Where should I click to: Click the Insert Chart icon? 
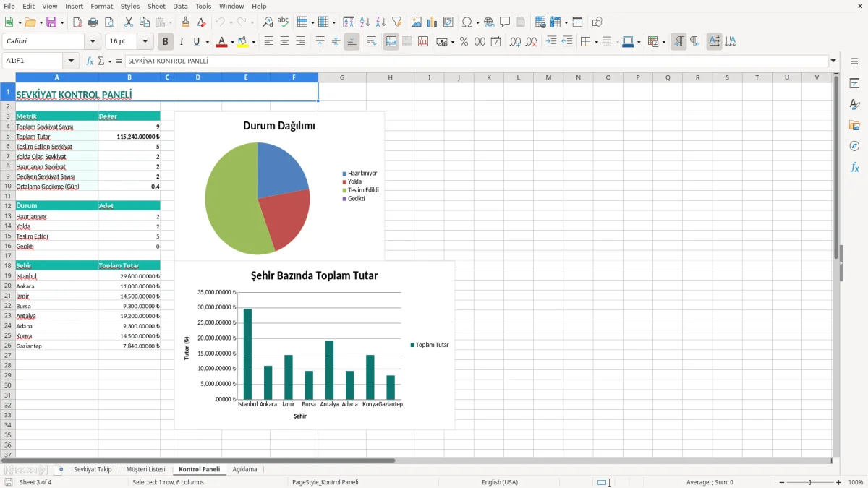click(433, 22)
